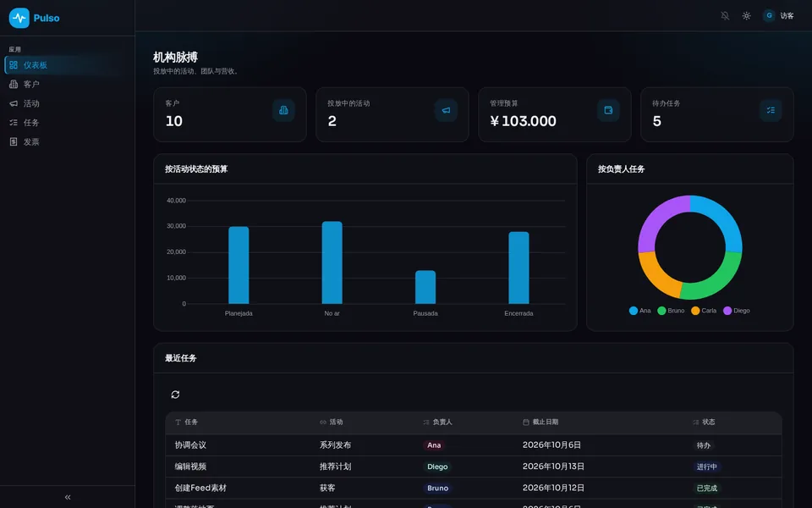Click the No ar bar in chart
This screenshot has height=508, width=812.
(332, 262)
